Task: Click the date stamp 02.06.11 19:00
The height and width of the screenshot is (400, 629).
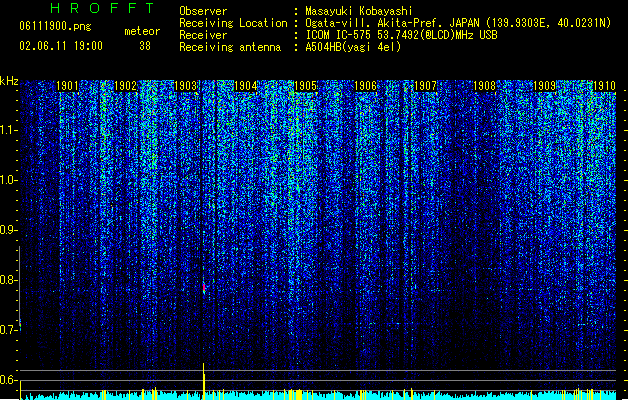Action: 61,46
